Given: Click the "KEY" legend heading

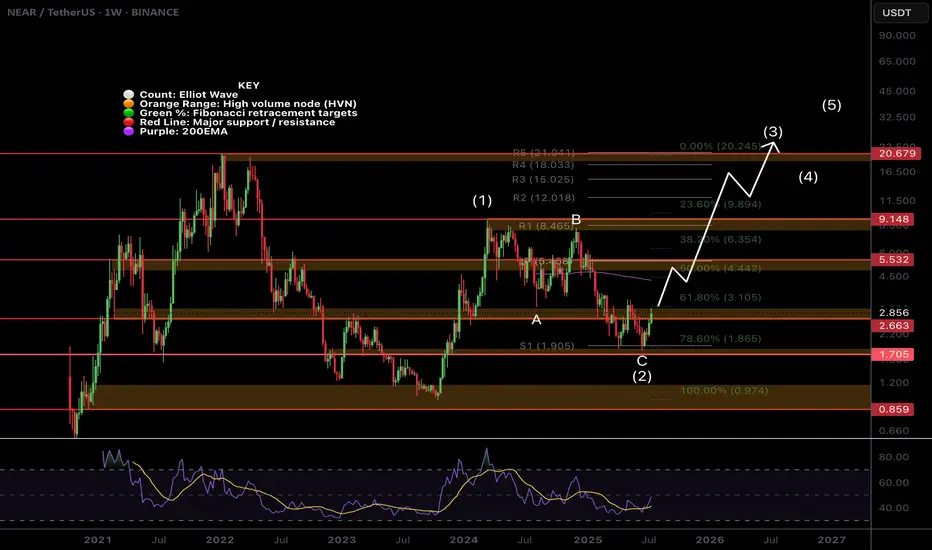Looking at the screenshot, I should pyautogui.click(x=248, y=86).
